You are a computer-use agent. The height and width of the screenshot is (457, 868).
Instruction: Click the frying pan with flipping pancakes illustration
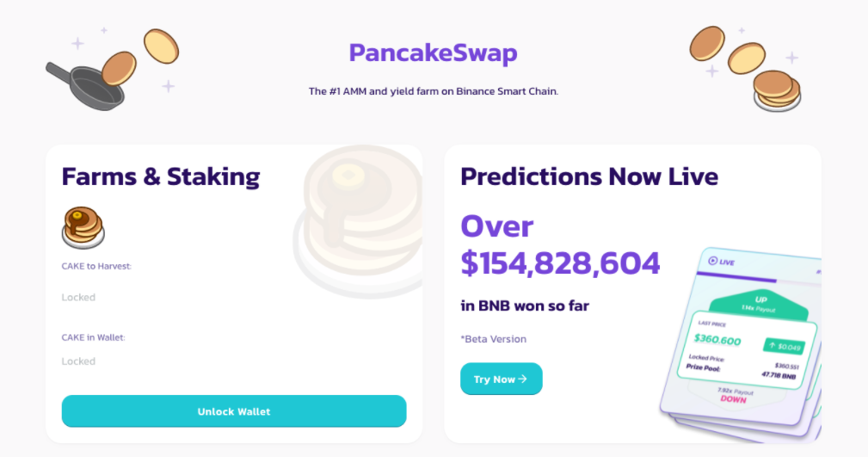(x=113, y=69)
